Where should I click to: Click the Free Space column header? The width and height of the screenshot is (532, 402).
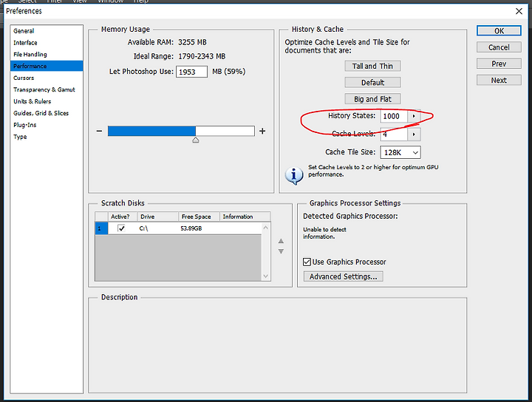(199, 217)
